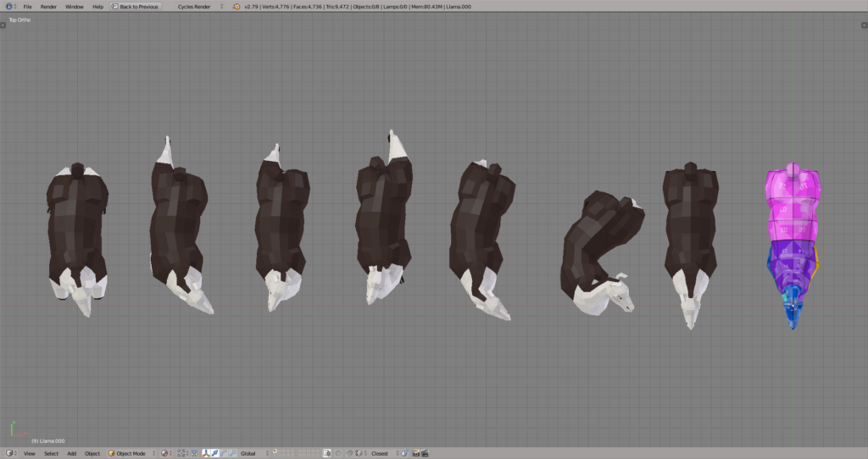The width and height of the screenshot is (868, 459).
Task: Open the Global transform orientation dropdown
Action: 253,453
